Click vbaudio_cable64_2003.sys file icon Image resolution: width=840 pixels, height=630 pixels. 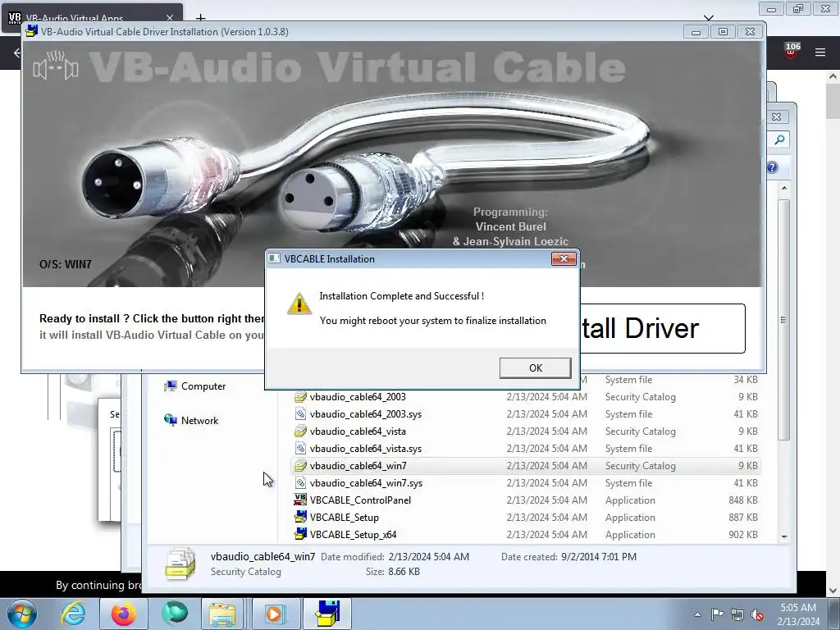click(300, 414)
